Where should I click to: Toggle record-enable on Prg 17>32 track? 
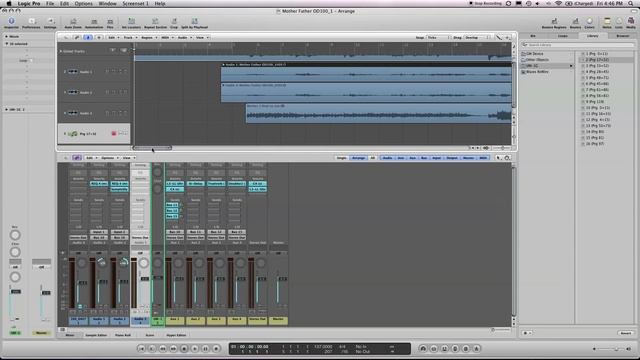click(x=114, y=133)
